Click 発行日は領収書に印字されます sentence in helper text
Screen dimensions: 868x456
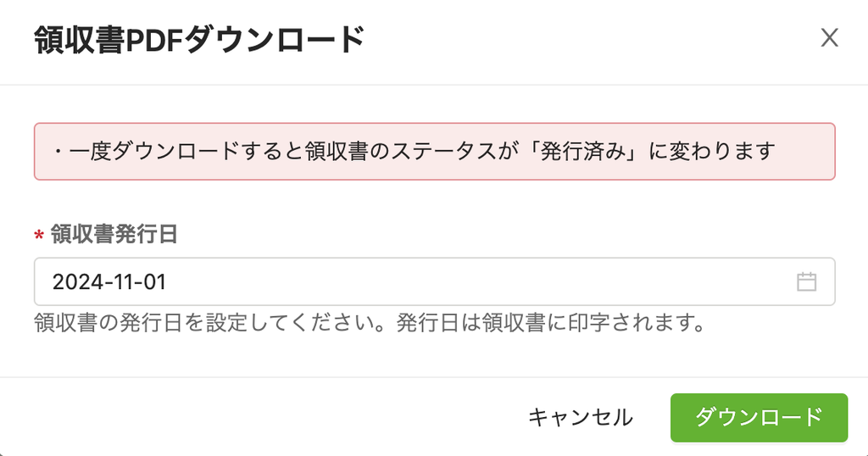click(551, 323)
